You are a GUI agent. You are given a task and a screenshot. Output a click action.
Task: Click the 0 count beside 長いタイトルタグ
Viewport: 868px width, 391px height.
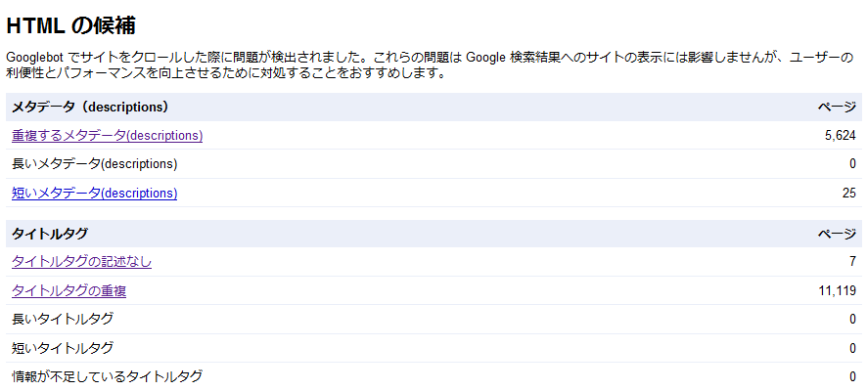(852, 320)
